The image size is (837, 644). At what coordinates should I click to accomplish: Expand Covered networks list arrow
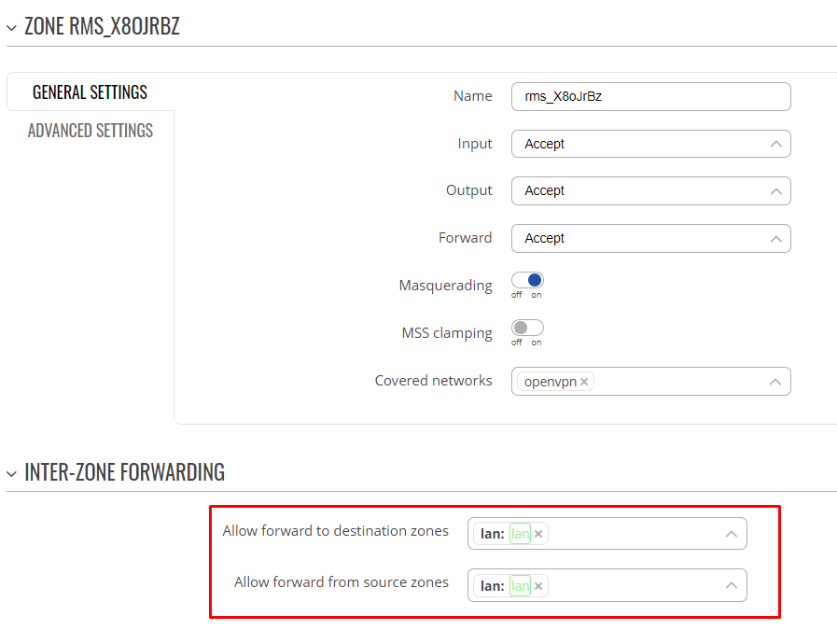[775, 382]
